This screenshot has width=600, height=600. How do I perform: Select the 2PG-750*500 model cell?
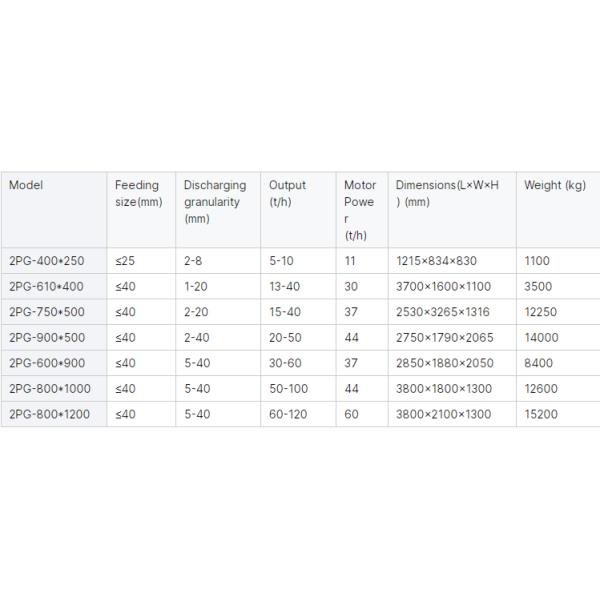[x=48, y=312]
